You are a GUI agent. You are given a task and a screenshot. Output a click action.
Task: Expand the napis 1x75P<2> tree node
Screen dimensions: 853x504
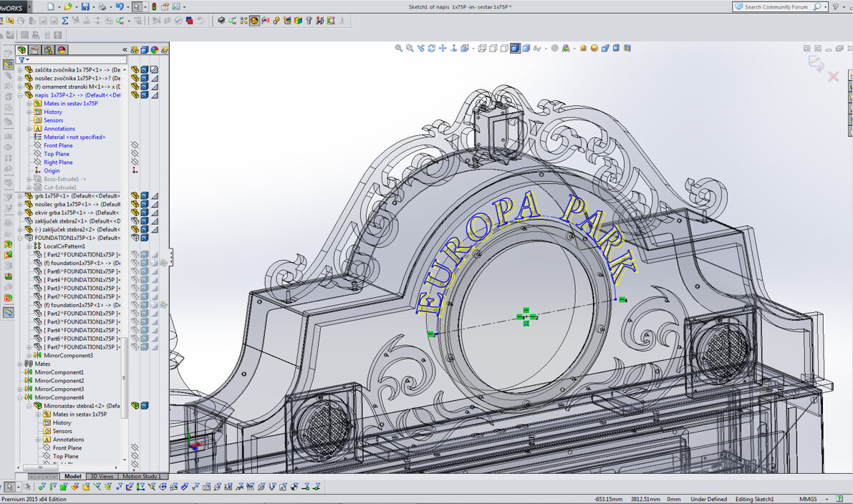click(x=20, y=95)
